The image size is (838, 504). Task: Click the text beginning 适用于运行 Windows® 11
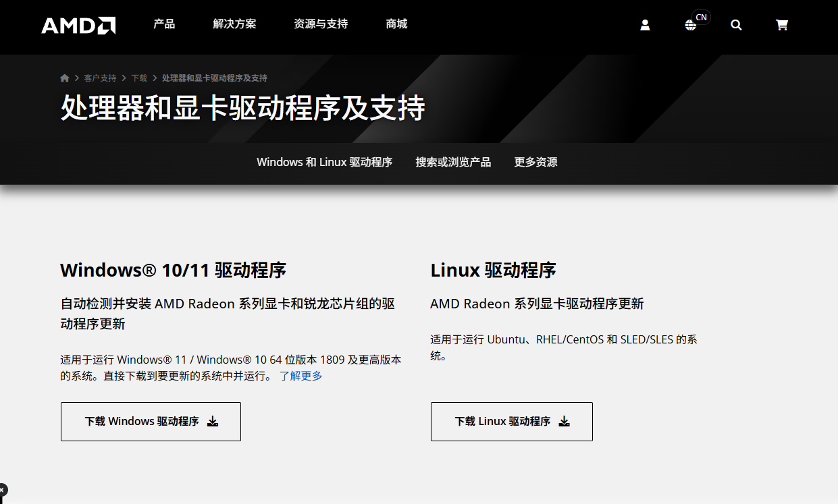(231, 368)
